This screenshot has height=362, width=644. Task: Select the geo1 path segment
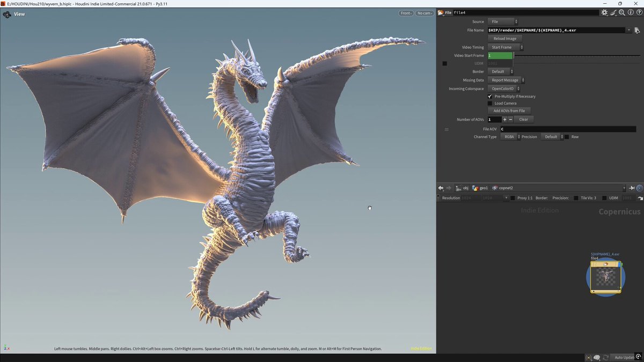(x=480, y=188)
